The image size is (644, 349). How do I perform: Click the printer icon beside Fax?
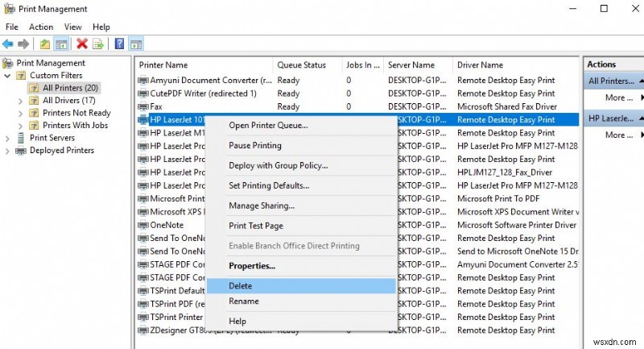click(x=143, y=107)
